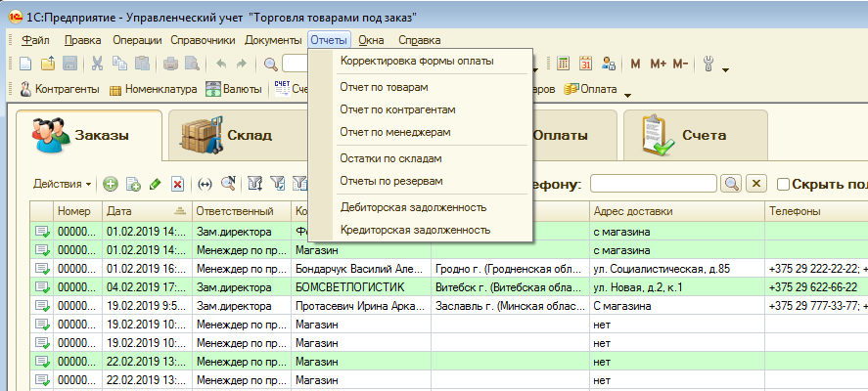Viewport: 868px width, 391px height.
Task: Open the calculator tool icon
Action: [x=563, y=64]
